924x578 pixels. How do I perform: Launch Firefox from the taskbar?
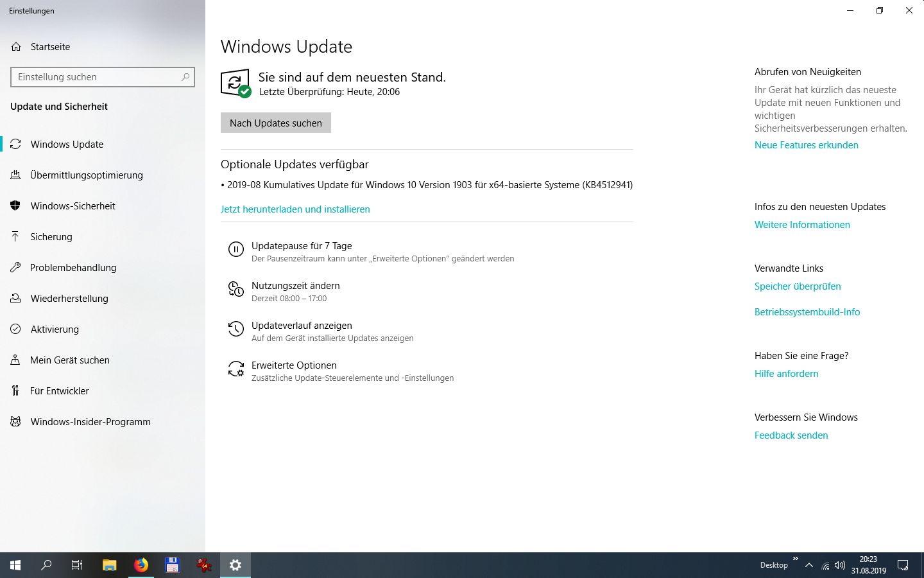141,565
